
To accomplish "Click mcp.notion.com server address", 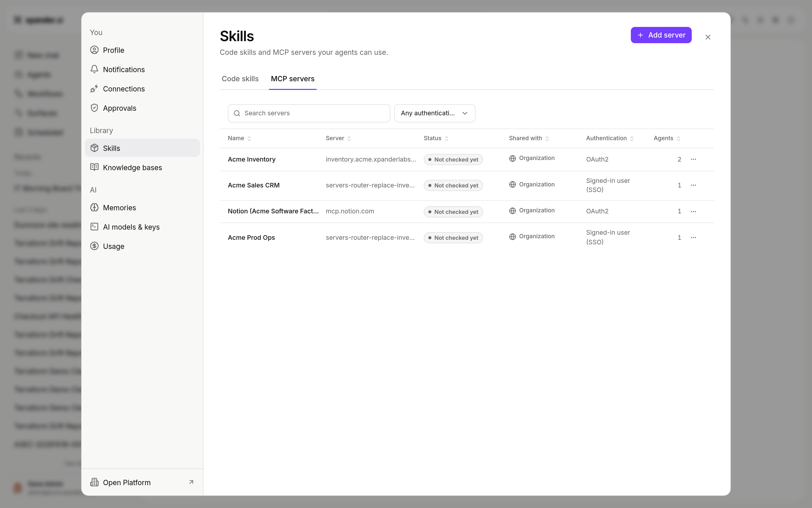I will pos(350,211).
